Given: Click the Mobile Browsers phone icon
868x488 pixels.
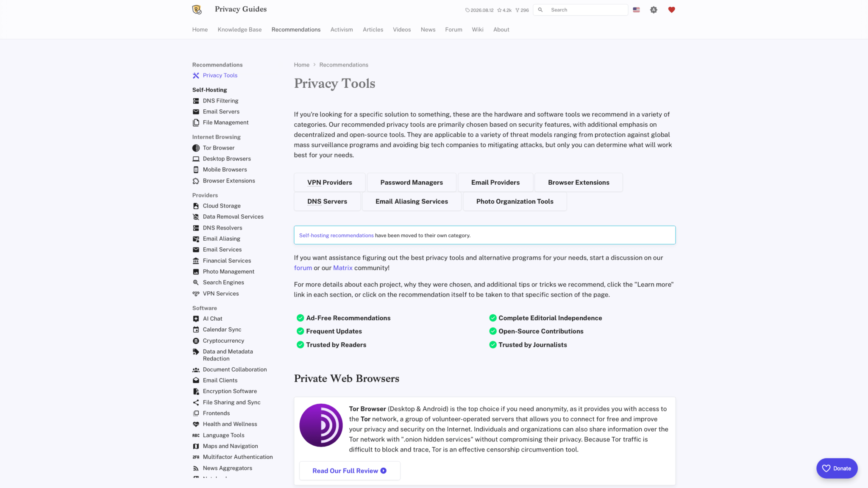Looking at the screenshot, I should click(196, 169).
